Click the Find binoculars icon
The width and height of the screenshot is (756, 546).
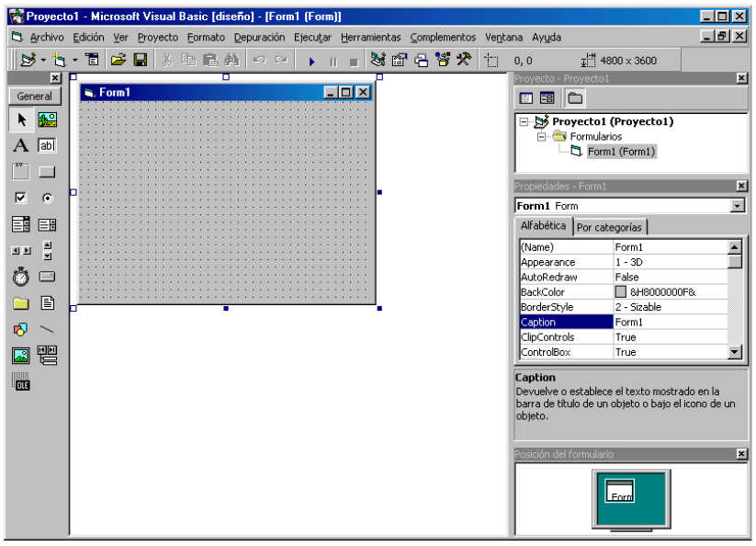point(231,61)
